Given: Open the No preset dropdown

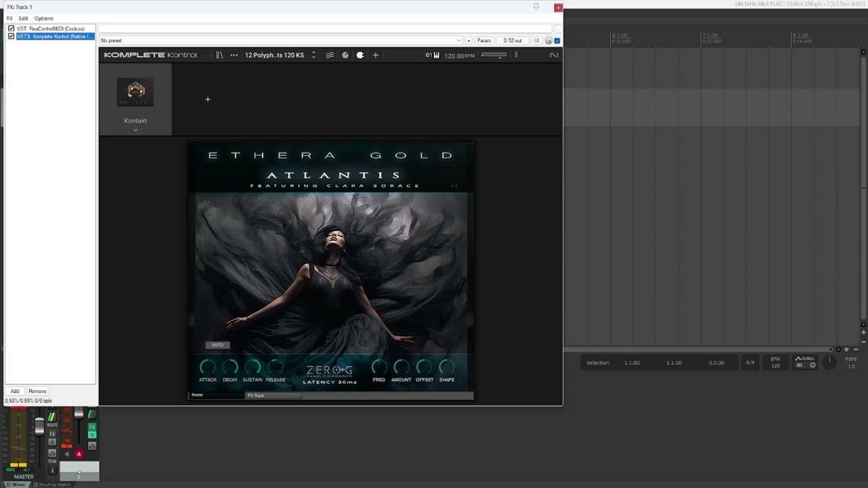Looking at the screenshot, I should coord(281,41).
